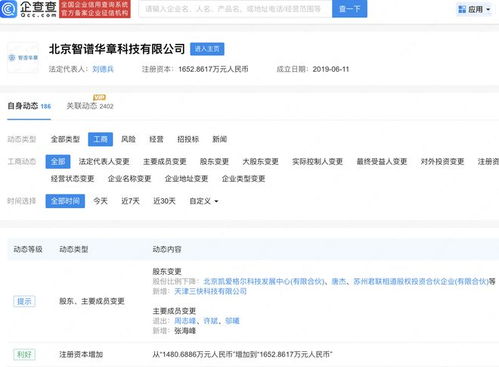Click the 提示 level tag
The image size is (499, 367).
24,301
